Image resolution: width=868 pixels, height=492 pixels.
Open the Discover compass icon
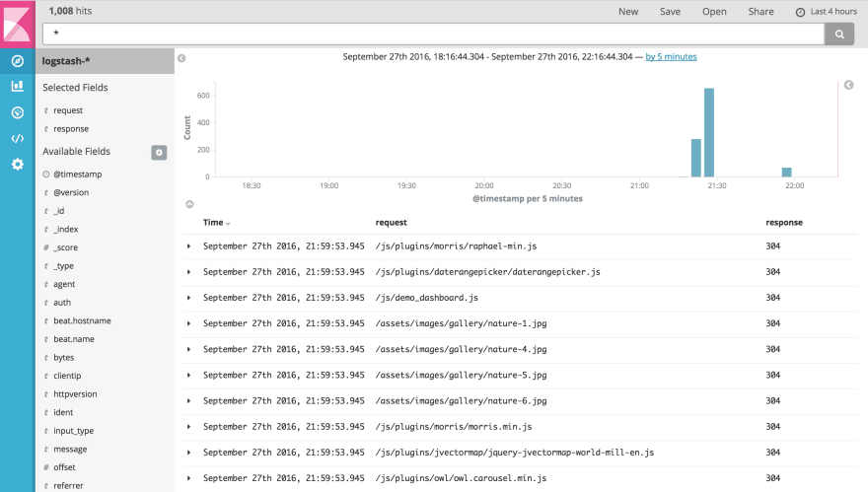pos(17,61)
